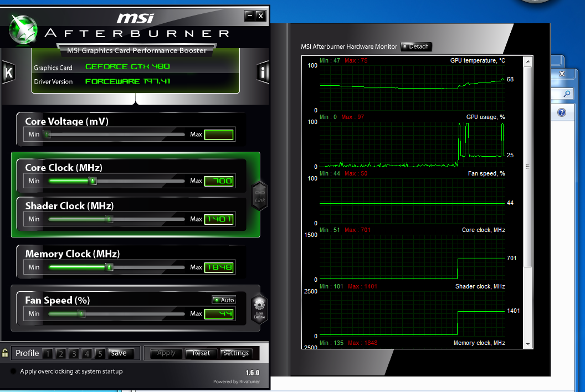Click the profile lock icon

[5, 353]
